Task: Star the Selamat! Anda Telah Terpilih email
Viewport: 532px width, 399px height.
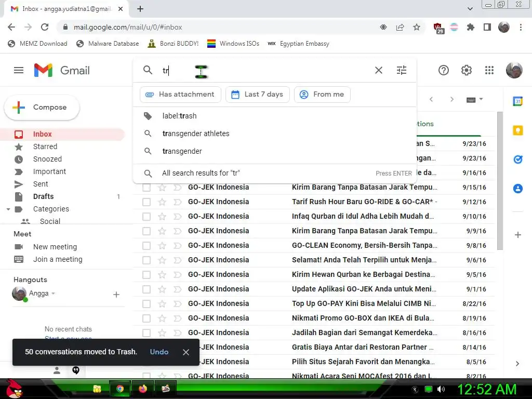Action: 162,260
